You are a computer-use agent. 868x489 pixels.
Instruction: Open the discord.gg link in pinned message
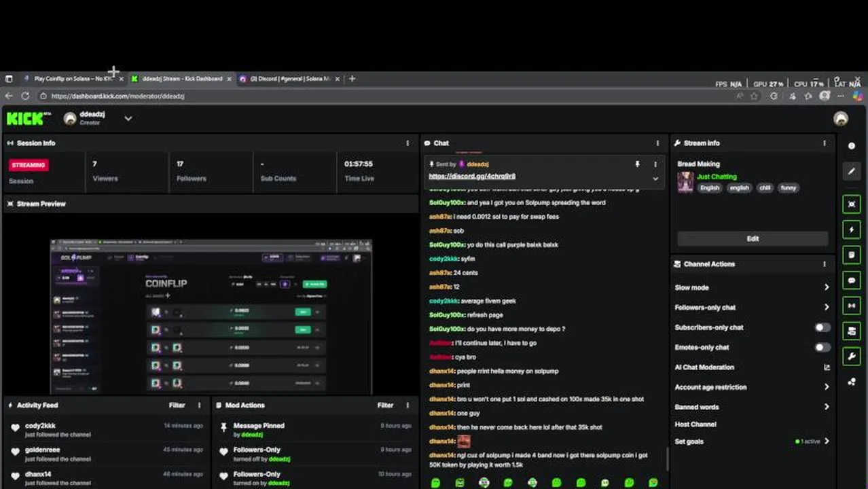click(x=472, y=177)
